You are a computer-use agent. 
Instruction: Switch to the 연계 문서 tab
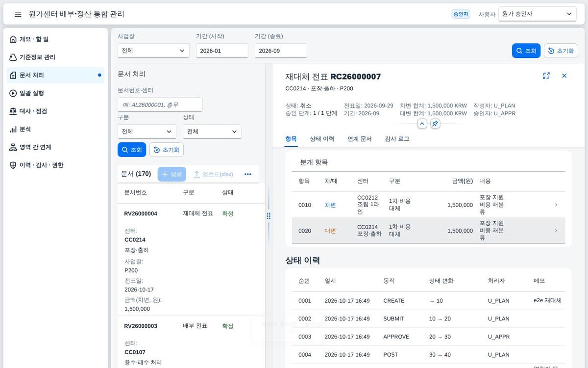360,139
